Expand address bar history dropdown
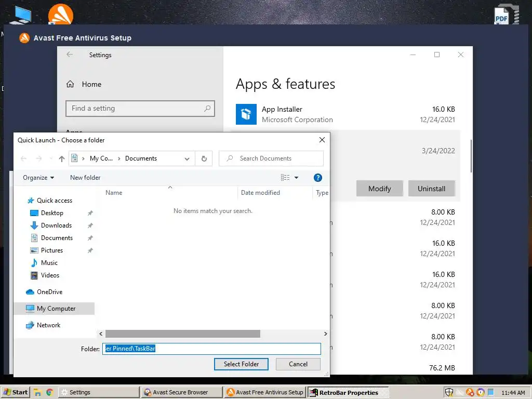The image size is (532, 399). tap(187, 158)
